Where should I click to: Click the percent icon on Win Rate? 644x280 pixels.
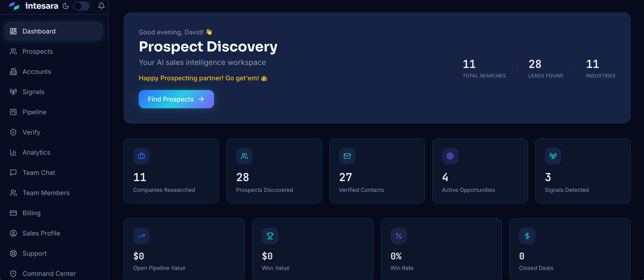coord(399,236)
